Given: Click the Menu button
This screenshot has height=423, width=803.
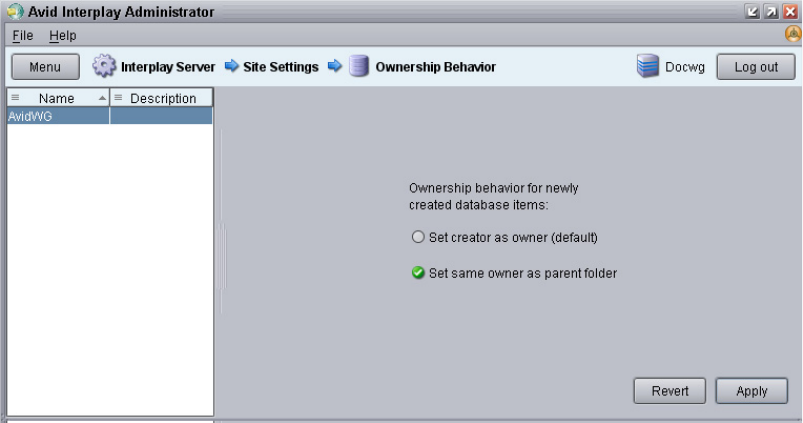Looking at the screenshot, I should [45, 67].
